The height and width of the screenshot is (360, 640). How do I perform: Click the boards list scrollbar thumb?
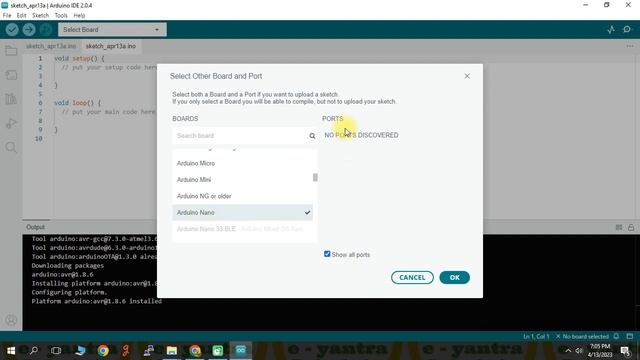[315, 178]
